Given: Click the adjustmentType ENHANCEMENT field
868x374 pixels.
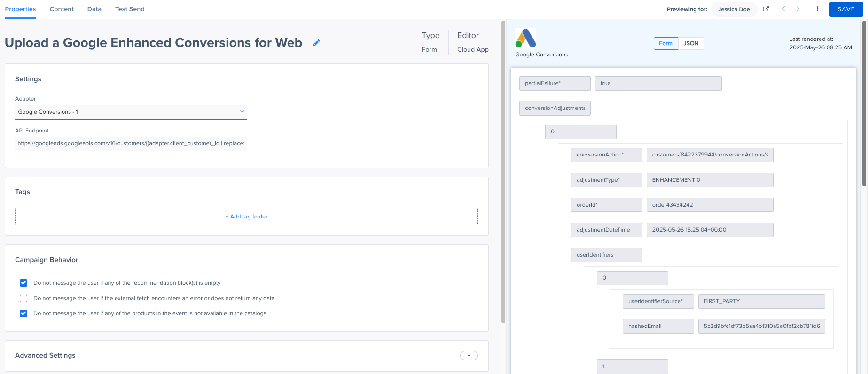Looking at the screenshot, I should (x=710, y=180).
